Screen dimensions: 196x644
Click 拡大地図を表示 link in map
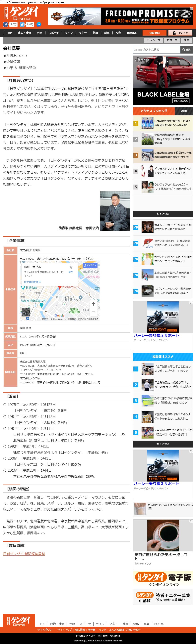32,282
